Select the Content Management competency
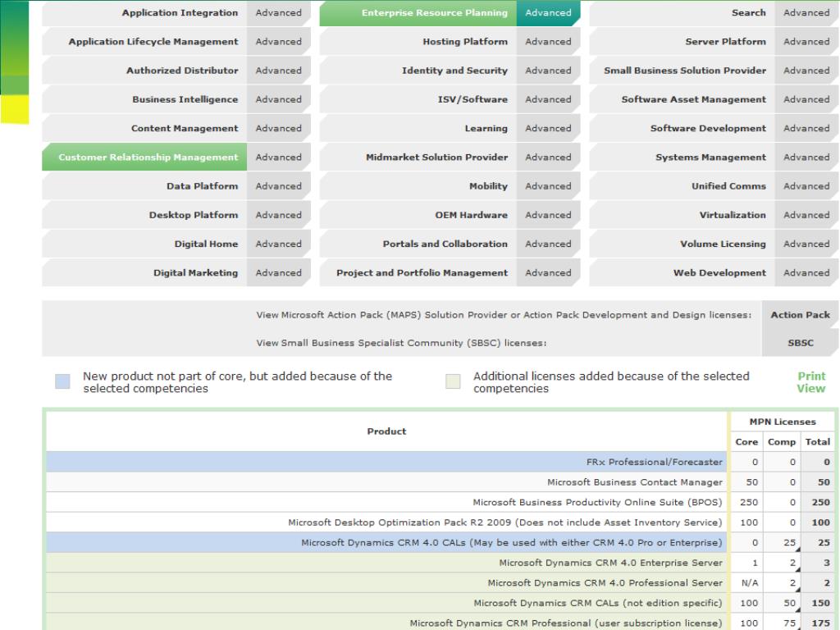 pyautogui.click(x=144, y=129)
